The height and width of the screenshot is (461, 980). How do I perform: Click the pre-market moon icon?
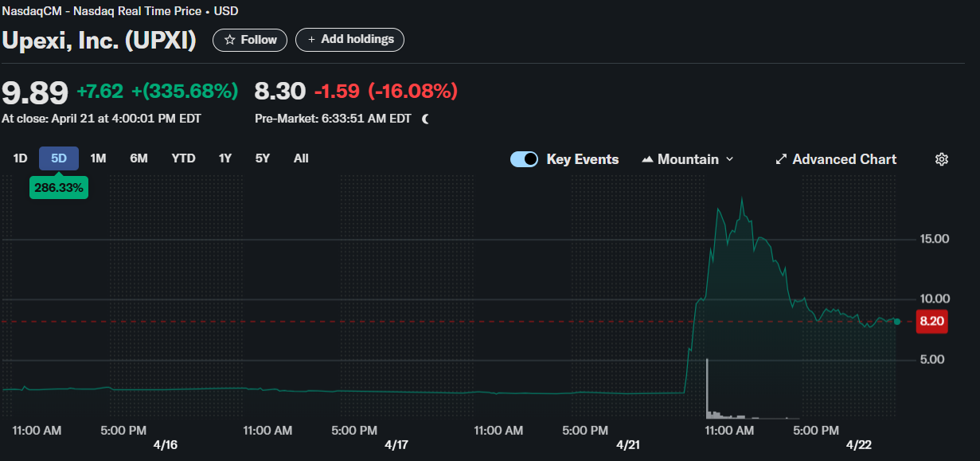pos(425,119)
